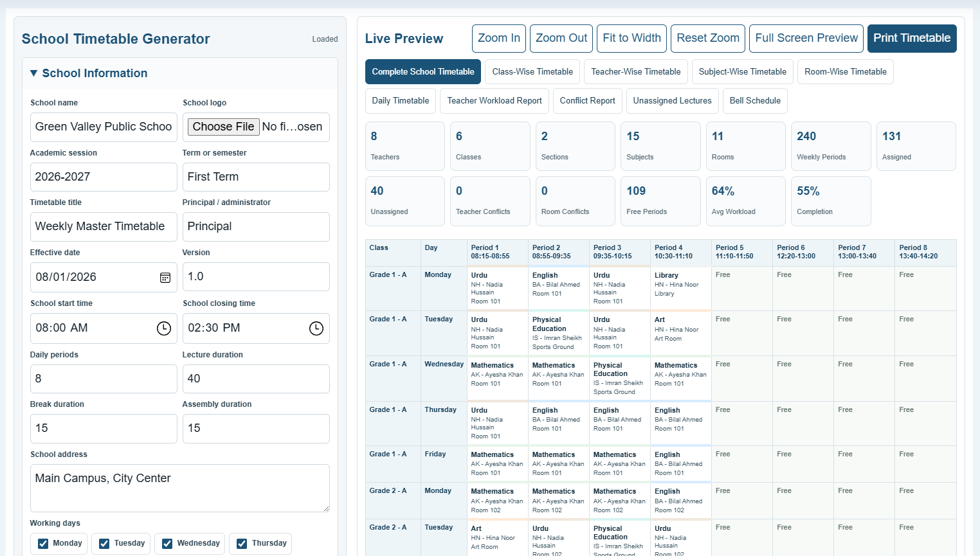Select the 0 Room Conflicts stat card

(576, 201)
